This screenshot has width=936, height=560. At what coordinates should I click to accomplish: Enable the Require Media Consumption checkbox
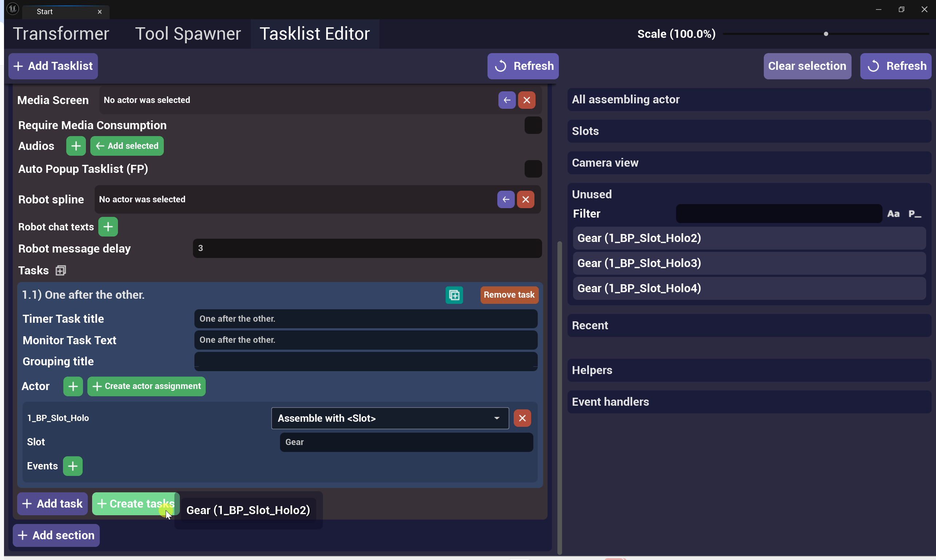click(x=533, y=125)
